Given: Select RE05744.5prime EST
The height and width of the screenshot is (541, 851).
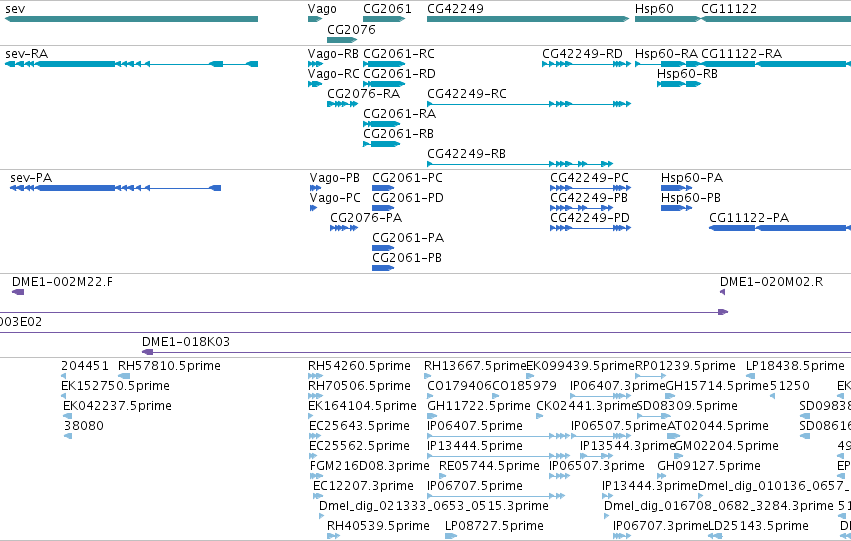Looking at the screenshot, I should pyautogui.click(x=443, y=476).
